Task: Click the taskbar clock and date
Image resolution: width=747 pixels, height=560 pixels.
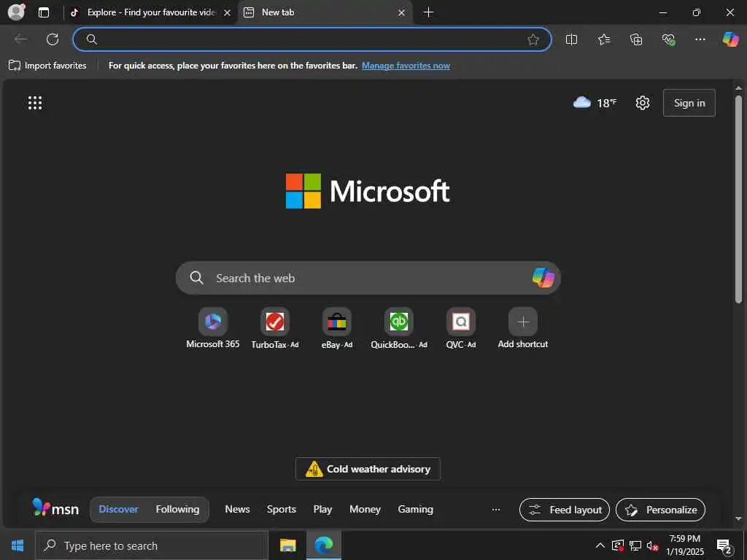Action: pos(684,545)
